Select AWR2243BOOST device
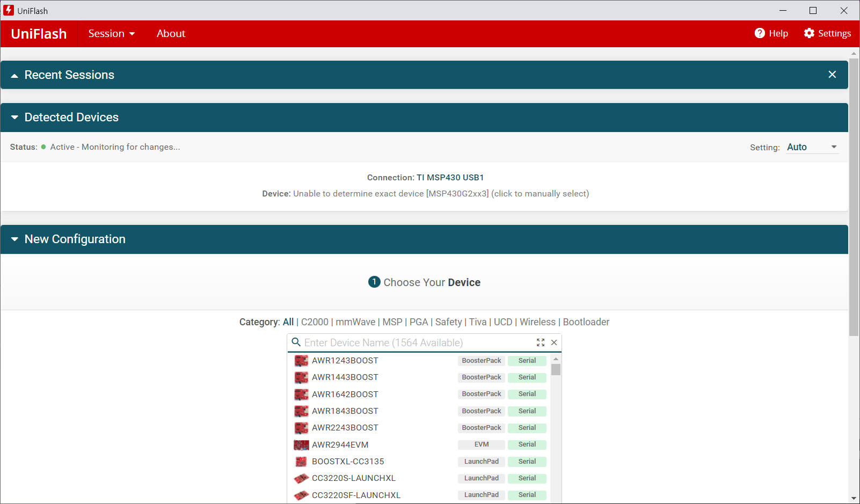 pos(419,428)
